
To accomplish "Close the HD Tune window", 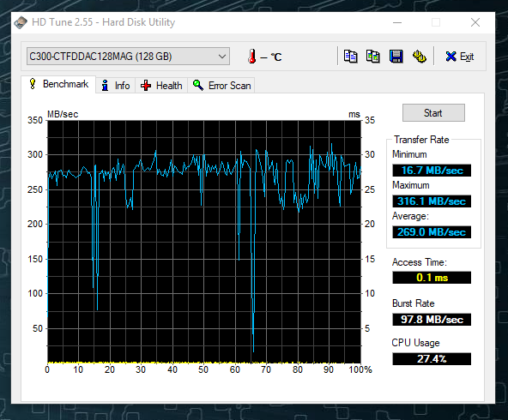I will tap(475, 22).
